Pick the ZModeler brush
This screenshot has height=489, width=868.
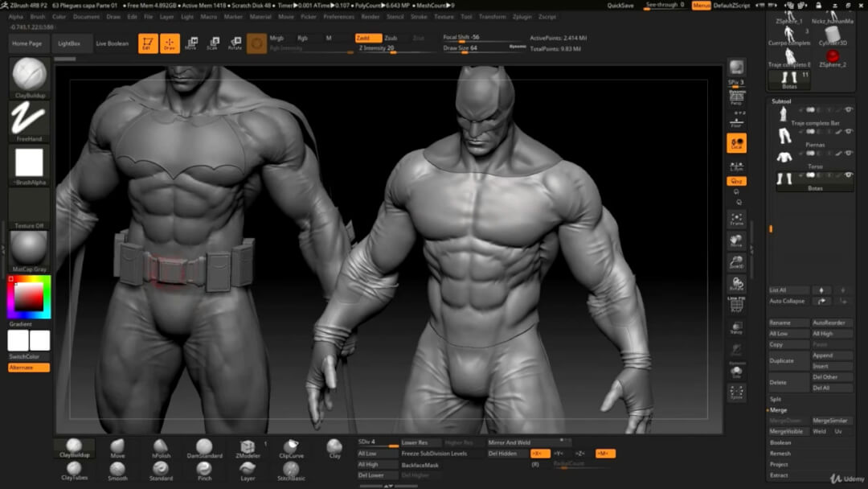tap(248, 448)
